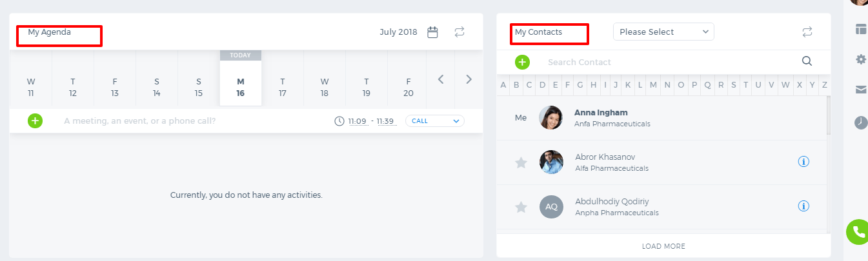868x261 pixels.
Task: Select Tuesday 17 in the agenda
Action: [x=283, y=87]
